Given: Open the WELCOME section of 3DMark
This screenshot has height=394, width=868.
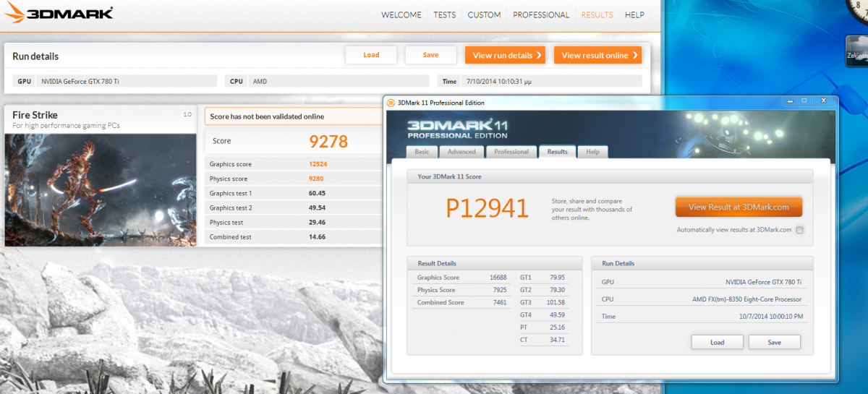Looking at the screenshot, I should [x=401, y=14].
